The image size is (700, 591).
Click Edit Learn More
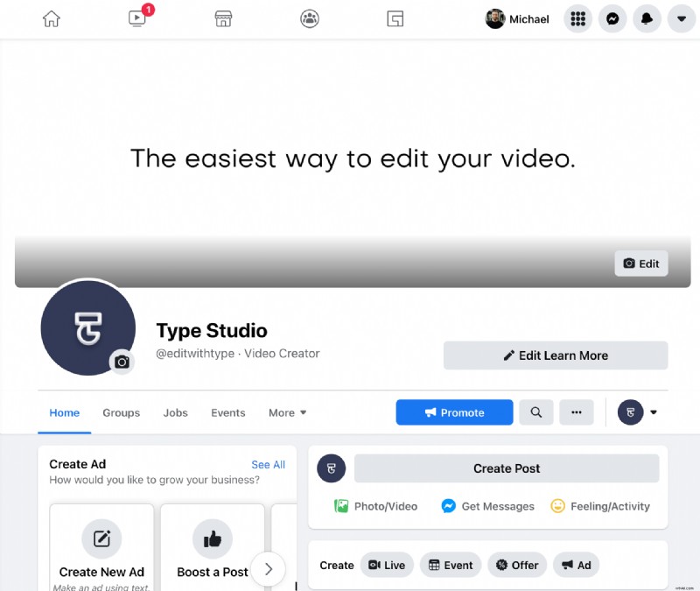click(x=555, y=355)
